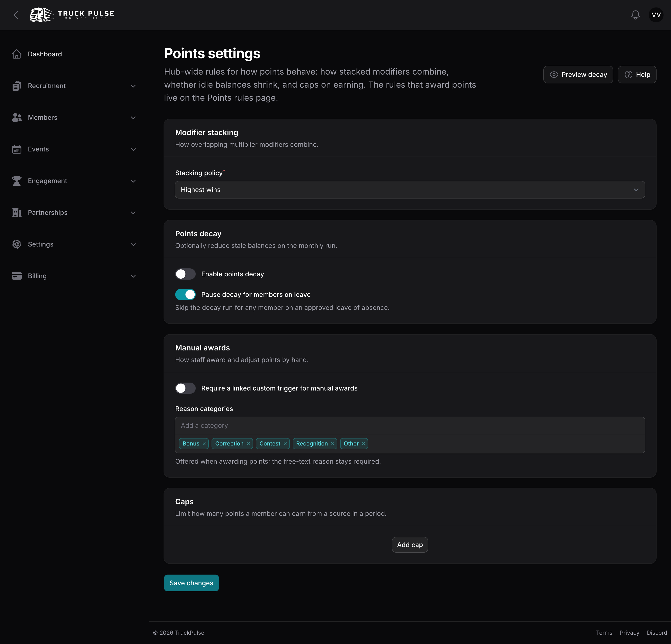Click the question mark Help icon

(628, 75)
